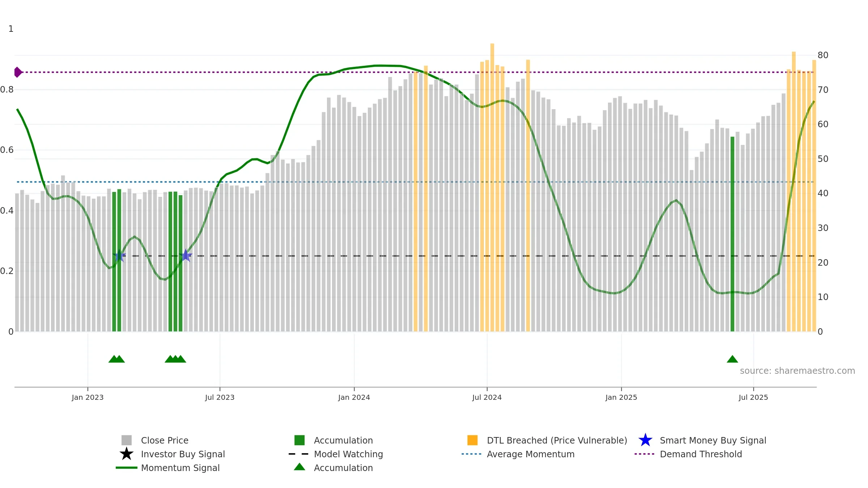Click the second blue star marker before Jul 2023
868x488 pixels.
click(x=186, y=256)
